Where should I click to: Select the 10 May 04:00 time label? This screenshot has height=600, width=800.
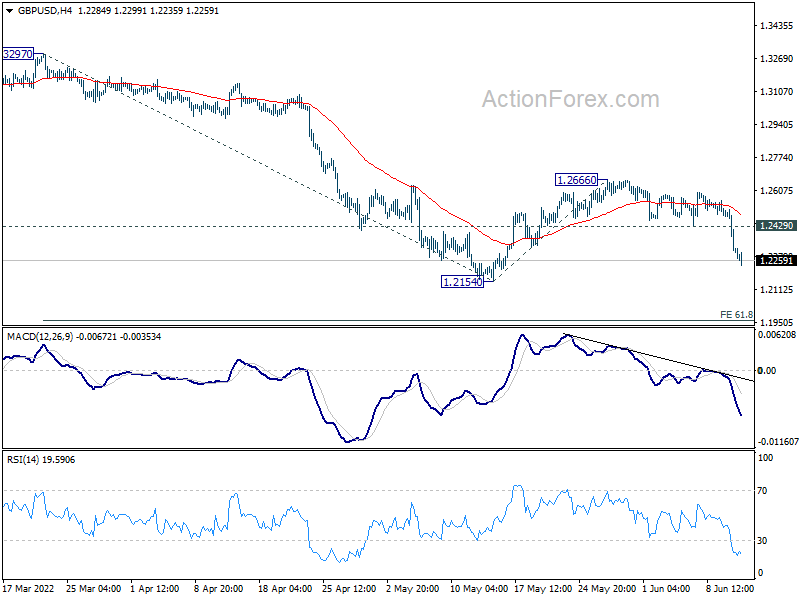478,589
